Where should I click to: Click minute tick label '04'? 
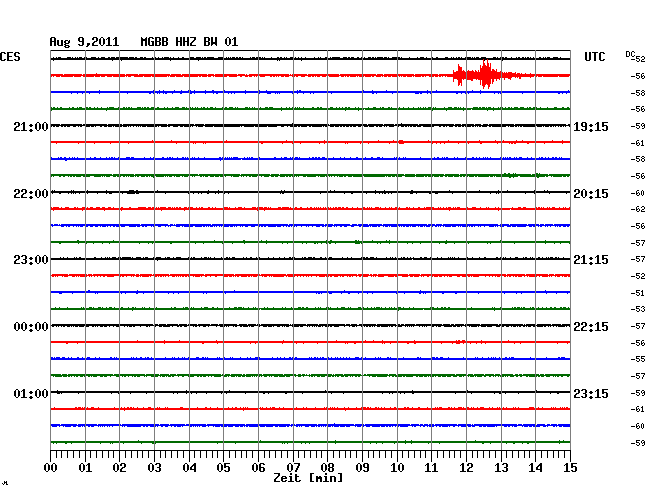click(x=189, y=468)
